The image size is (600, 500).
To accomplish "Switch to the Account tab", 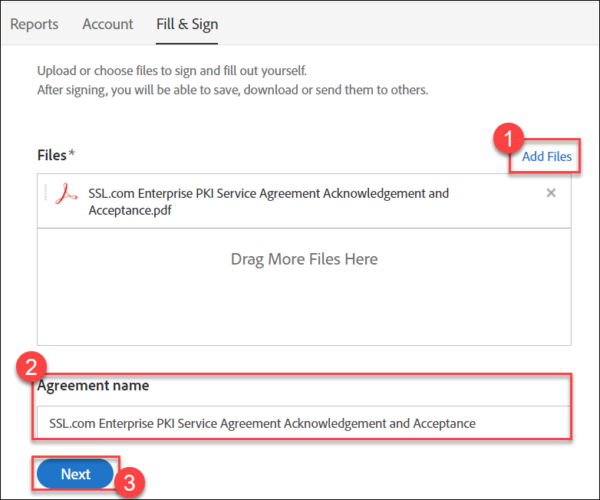I will (x=108, y=23).
